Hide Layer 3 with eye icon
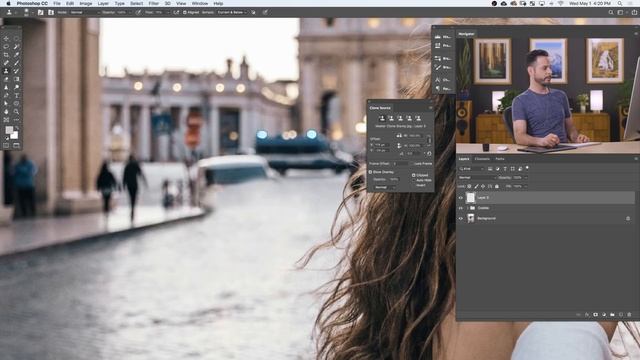This screenshot has height=360, width=640. 461,198
